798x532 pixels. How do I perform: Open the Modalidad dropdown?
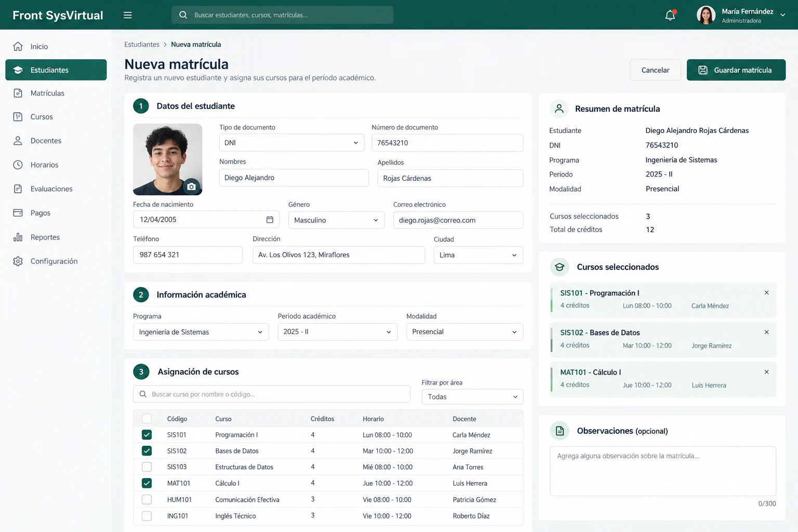(464, 332)
